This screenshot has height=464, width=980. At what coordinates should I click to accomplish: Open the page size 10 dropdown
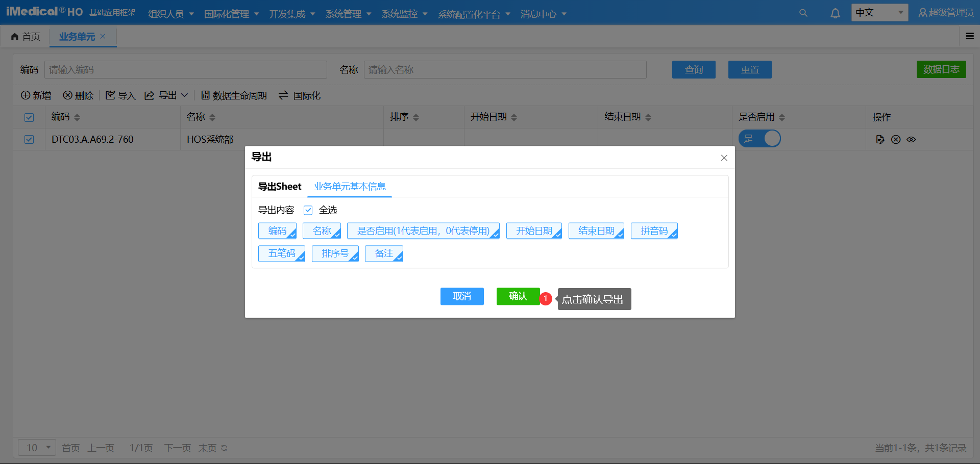click(x=37, y=448)
